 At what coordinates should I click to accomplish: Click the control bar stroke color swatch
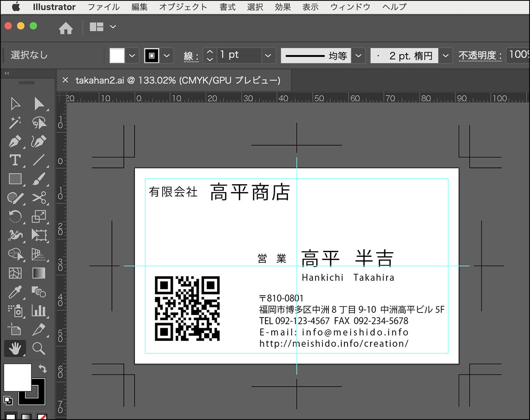point(152,55)
